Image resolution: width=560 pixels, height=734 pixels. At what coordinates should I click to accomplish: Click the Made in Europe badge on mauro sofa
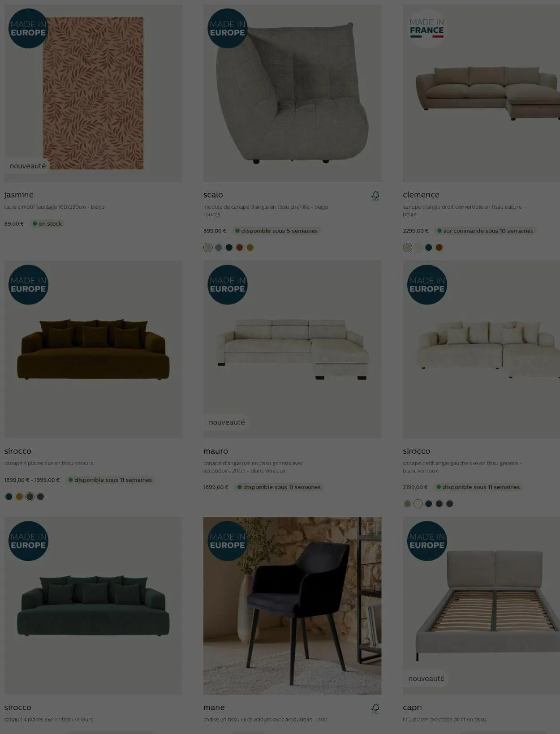pyautogui.click(x=228, y=285)
